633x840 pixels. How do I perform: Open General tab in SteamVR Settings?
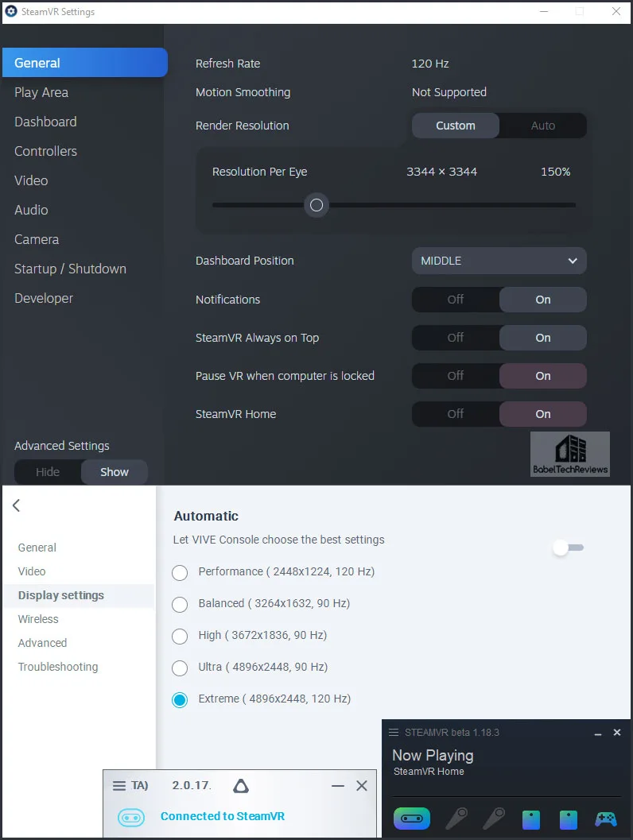click(84, 63)
